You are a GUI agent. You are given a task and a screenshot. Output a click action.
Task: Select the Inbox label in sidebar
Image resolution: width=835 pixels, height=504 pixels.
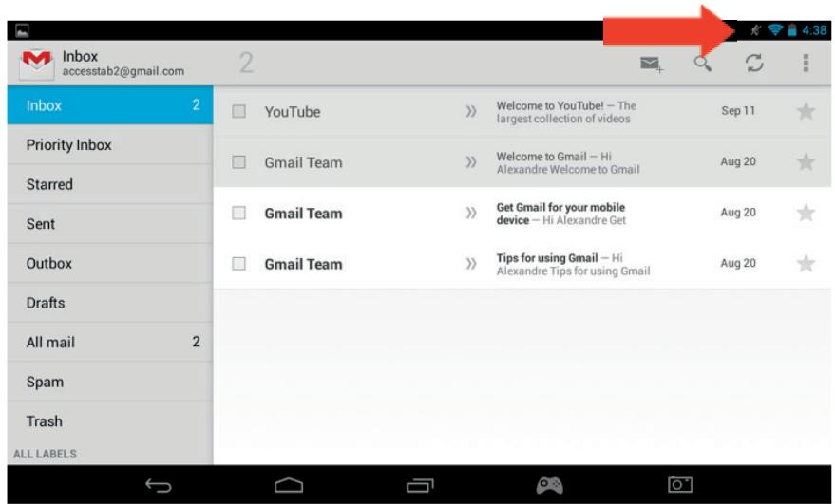coord(110,105)
